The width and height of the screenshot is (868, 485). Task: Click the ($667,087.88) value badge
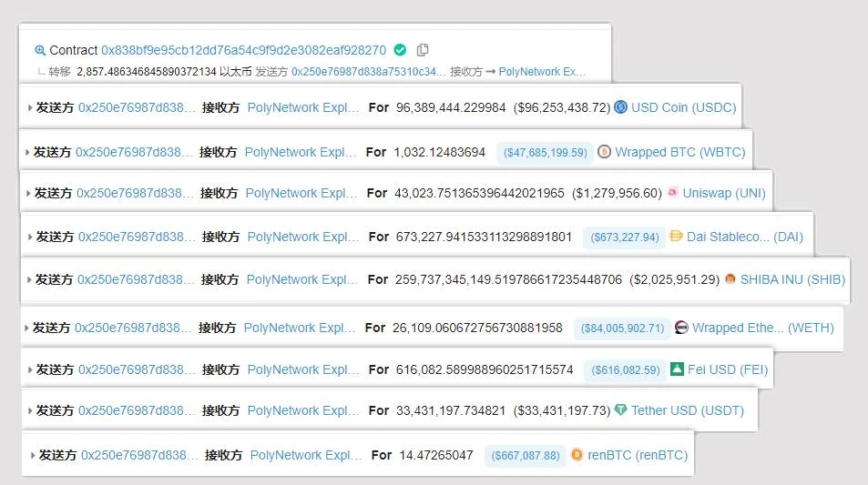pos(526,456)
